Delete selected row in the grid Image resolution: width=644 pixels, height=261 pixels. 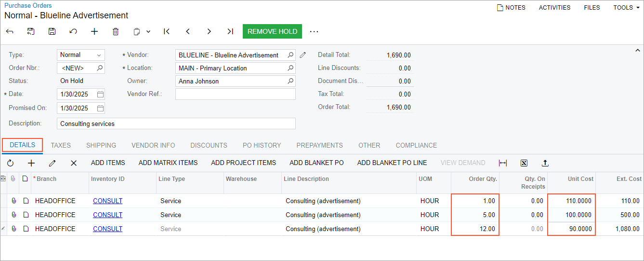(x=74, y=163)
